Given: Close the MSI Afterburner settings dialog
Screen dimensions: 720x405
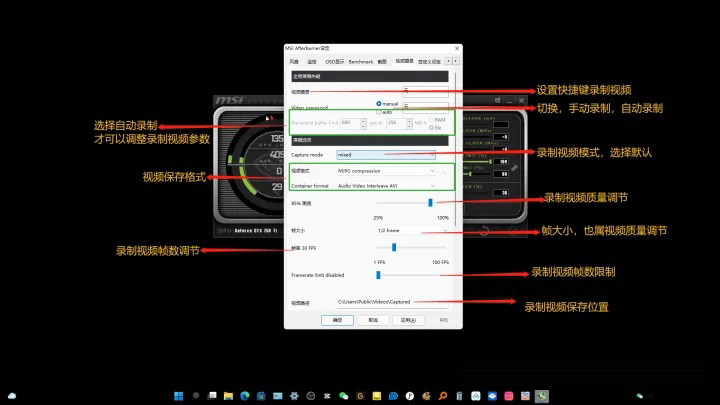Looking at the screenshot, I should point(457,48).
